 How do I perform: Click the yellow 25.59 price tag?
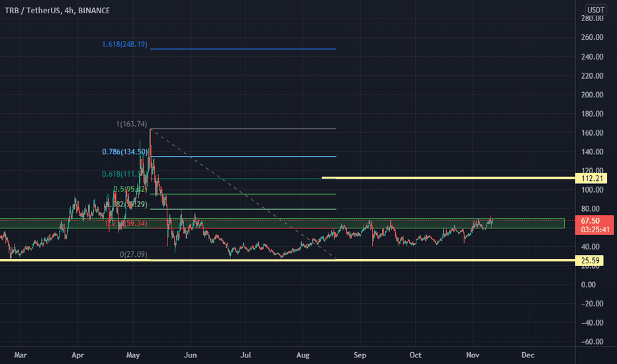pyautogui.click(x=589, y=261)
